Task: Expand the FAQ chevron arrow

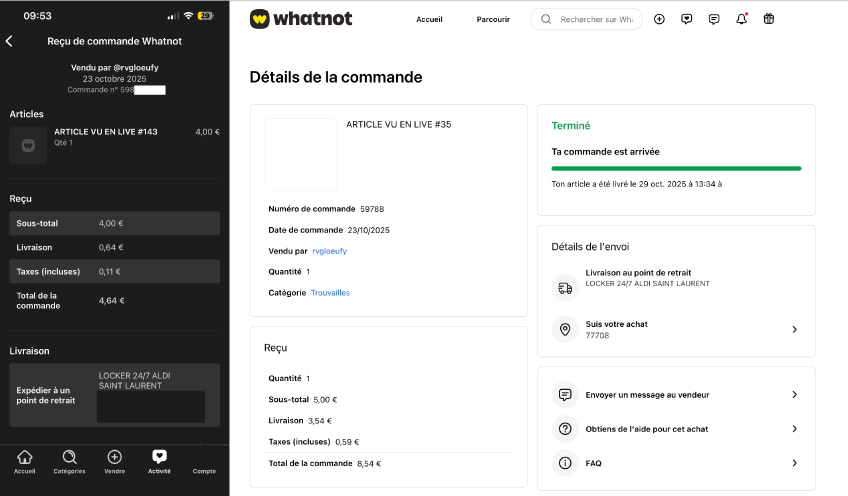Action: coord(794,463)
